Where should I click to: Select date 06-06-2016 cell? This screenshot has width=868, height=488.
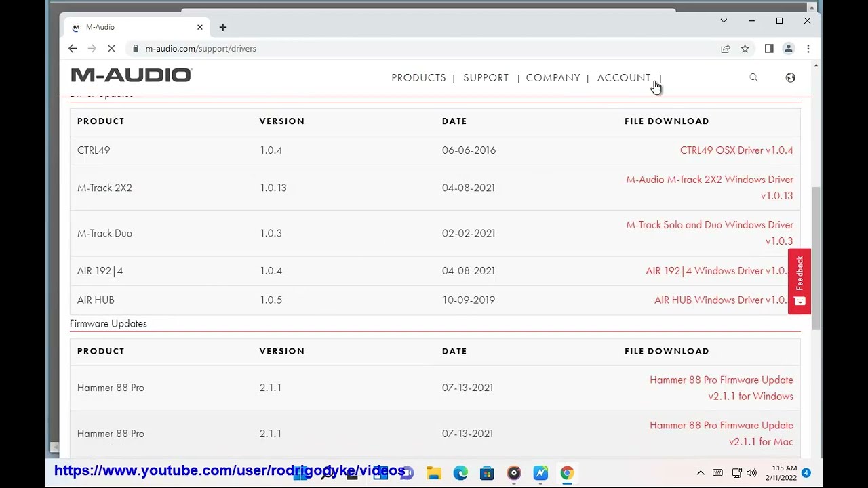469,150
